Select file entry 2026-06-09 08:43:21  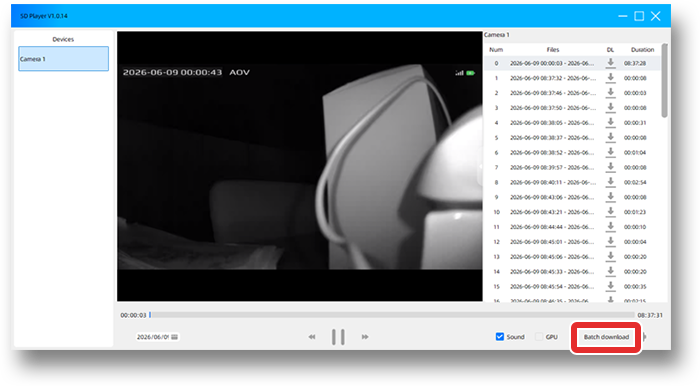(x=552, y=212)
